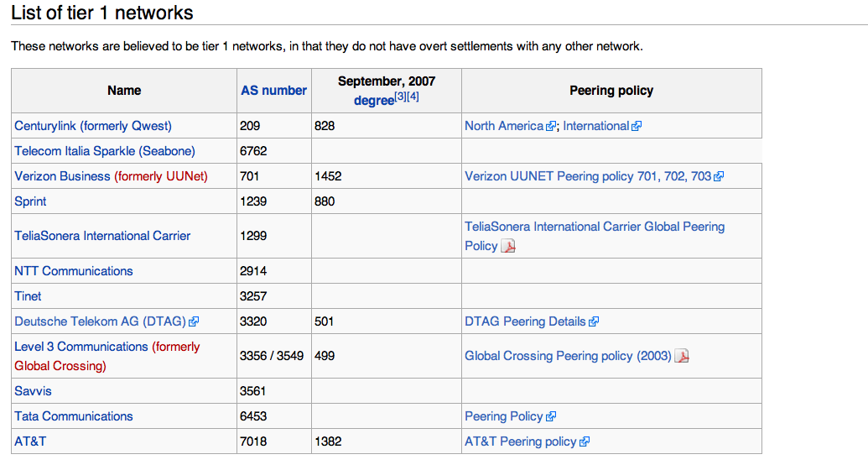
Task: Open International peering policy link
Action: pos(595,126)
